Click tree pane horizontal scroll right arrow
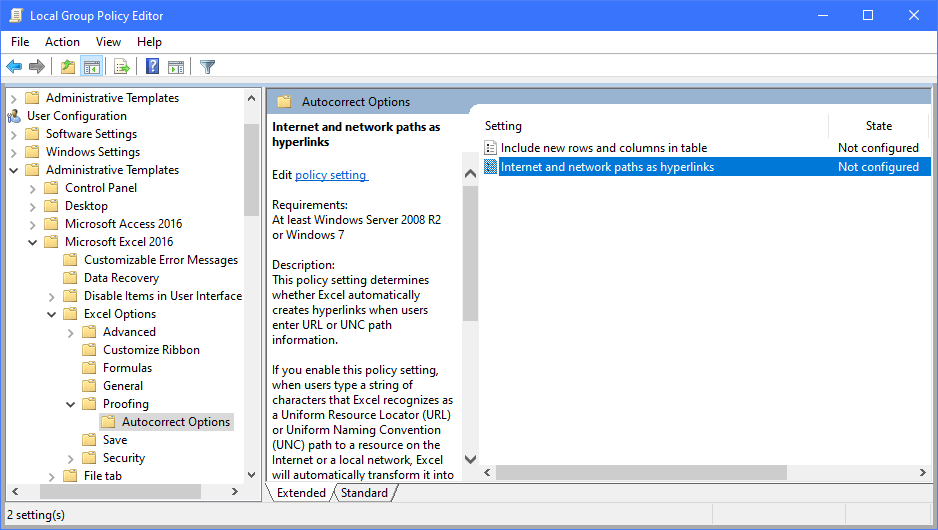This screenshot has width=938, height=530. [234, 492]
